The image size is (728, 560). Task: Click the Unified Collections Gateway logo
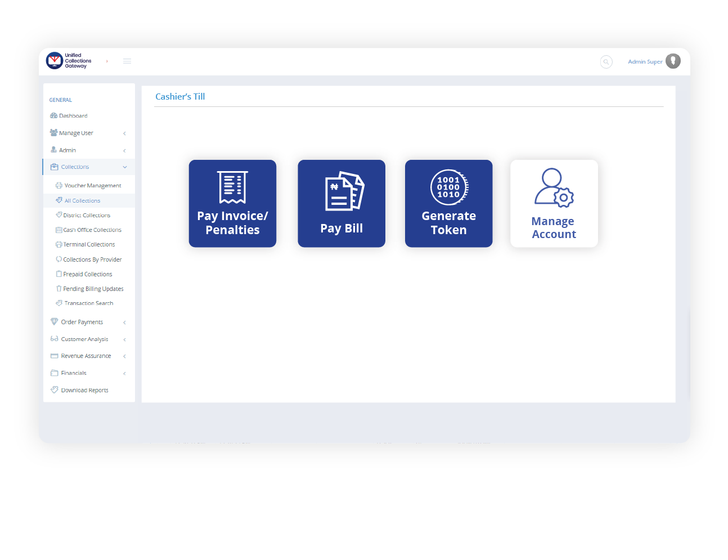click(69, 61)
